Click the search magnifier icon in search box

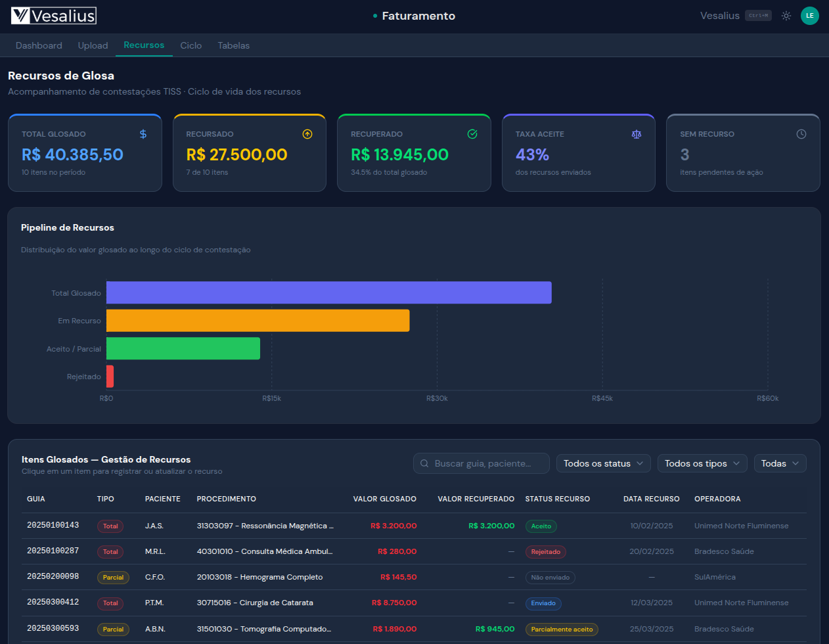pos(424,463)
